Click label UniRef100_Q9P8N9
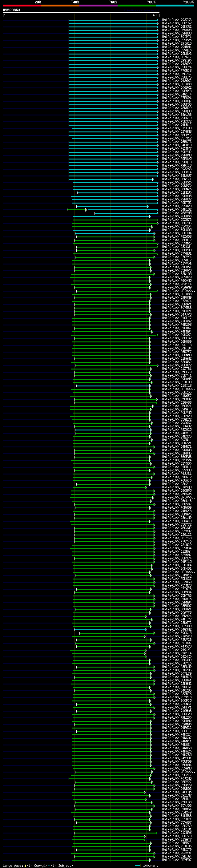The height and width of the screenshot is (868, 197). (177, 297)
